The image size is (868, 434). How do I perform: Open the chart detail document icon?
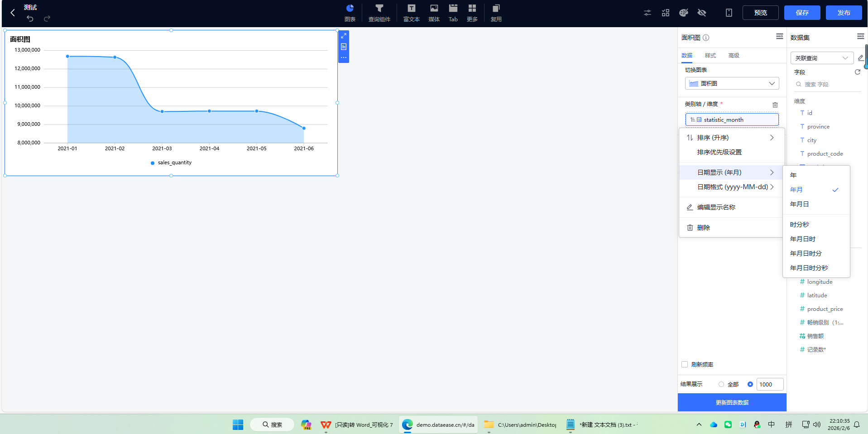click(344, 47)
